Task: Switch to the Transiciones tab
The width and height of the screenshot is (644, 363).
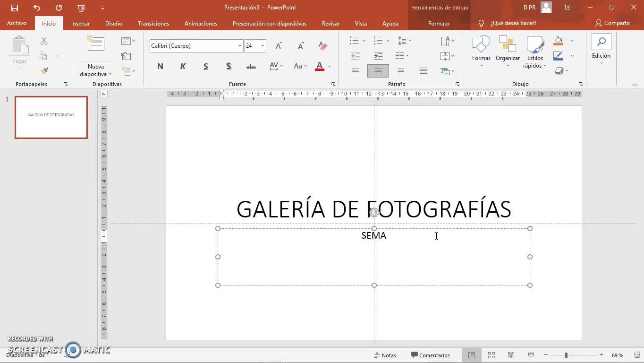Action: coord(153,23)
